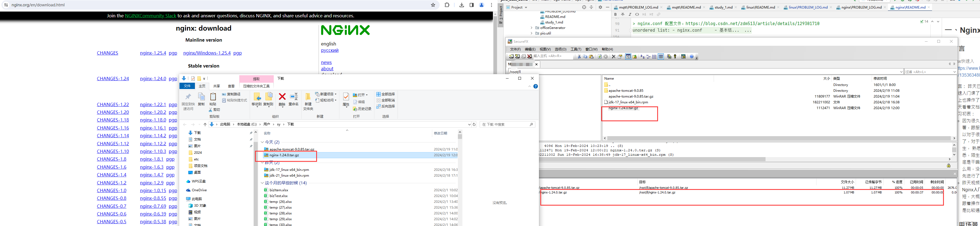Select jdk-21_linux-x64_bin.rpm in Explorer list
The image size is (980, 226).
[x=289, y=175]
